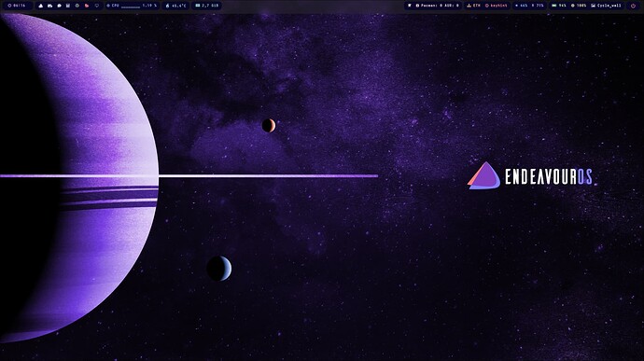644x361 pixels.
Task: Click the pink VPN status label
Action: 497,6
